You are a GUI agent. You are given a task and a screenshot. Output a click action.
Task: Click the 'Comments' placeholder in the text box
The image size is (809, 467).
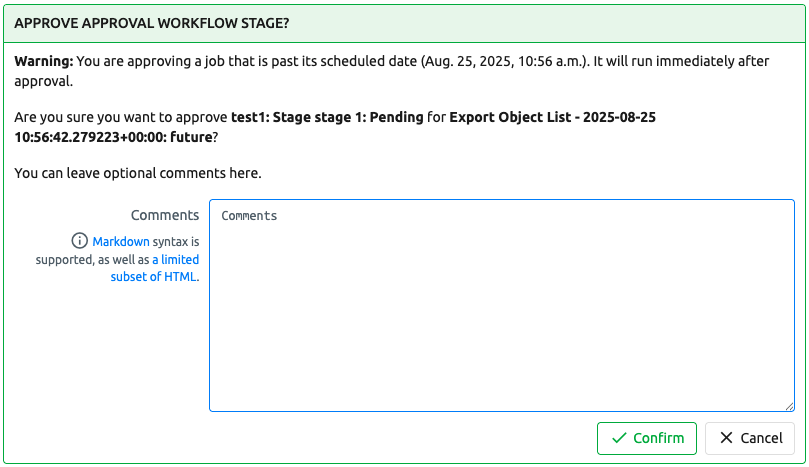pos(249,216)
